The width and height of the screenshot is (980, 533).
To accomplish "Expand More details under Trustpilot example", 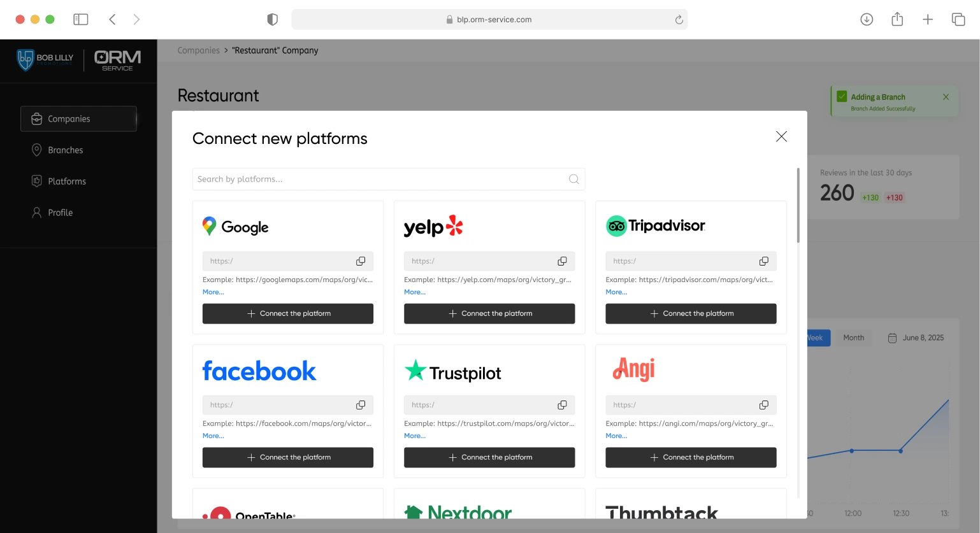I will 414,436.
